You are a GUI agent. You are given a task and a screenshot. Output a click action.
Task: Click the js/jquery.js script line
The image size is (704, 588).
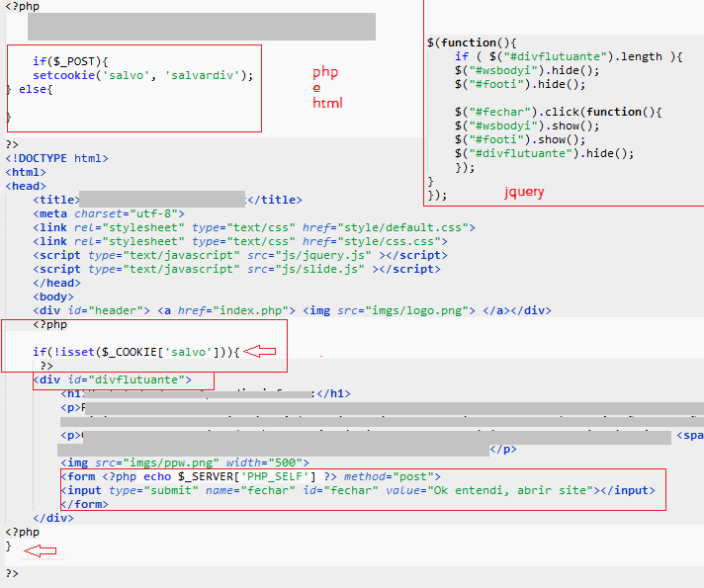(240, 255)
